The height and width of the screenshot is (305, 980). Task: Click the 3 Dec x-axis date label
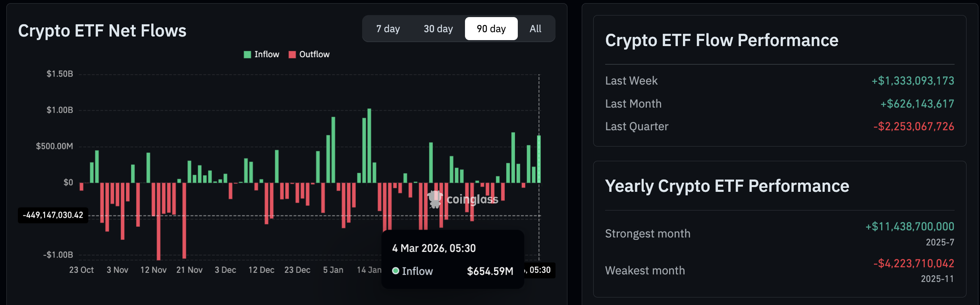(x=225, y=270)
